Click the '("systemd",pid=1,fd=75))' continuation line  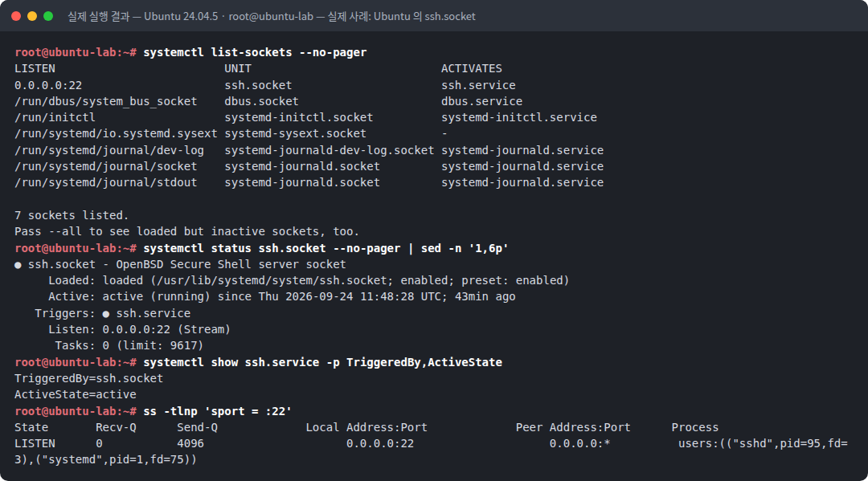point(106,459)
